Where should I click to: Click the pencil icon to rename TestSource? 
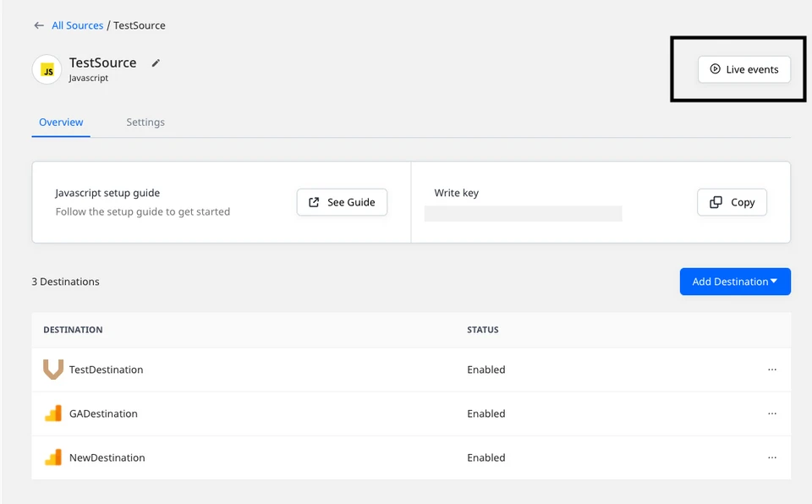coord(156,63)
